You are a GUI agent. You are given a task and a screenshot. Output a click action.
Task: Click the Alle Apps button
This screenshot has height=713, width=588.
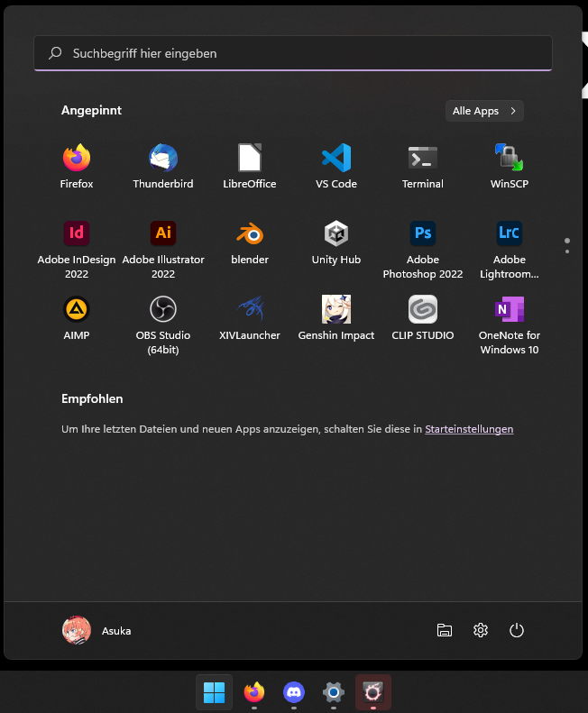tap(484, 111)
